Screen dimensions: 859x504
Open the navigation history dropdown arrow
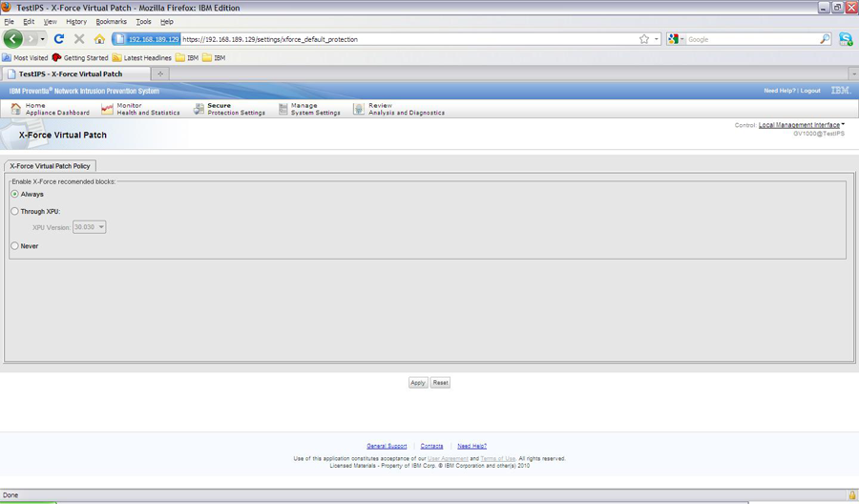coord(43,39)
